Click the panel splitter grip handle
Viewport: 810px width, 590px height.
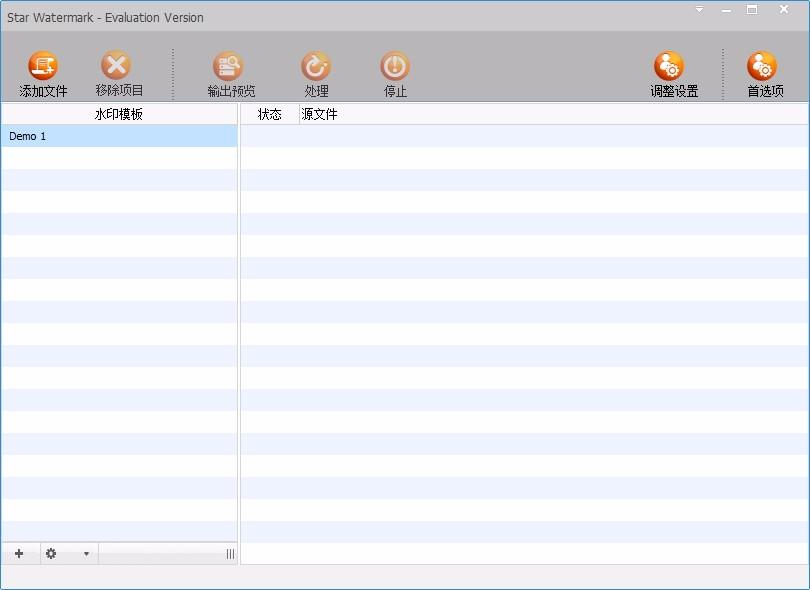click(x=230, y=554)
